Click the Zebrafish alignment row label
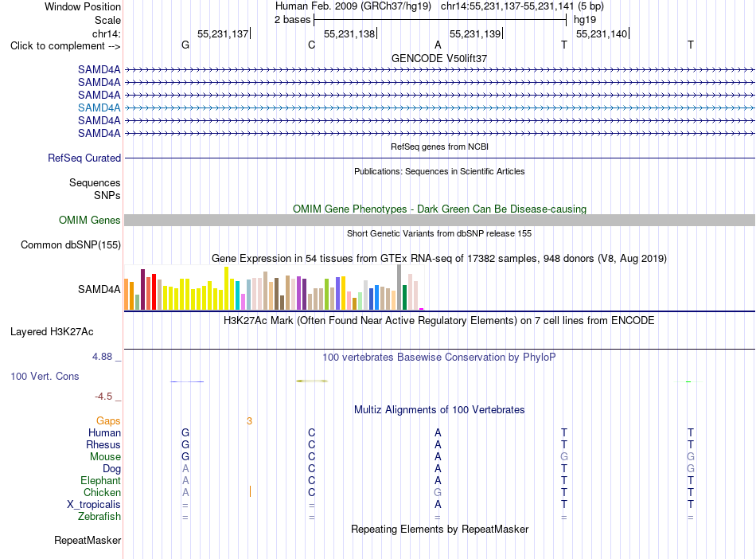756x559 pixels. pos(99,517)
